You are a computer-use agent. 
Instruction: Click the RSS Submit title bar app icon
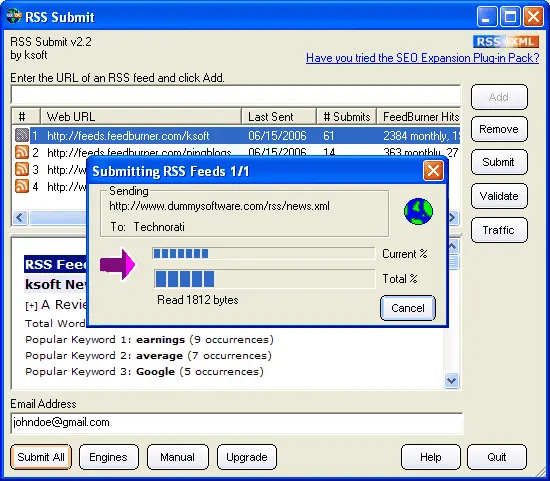click(x=14, y=16)
